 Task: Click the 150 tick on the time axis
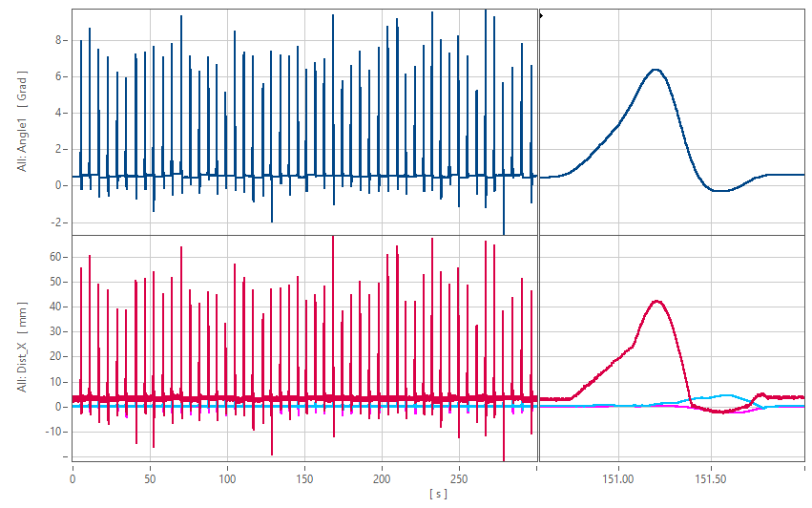tap(304, 476)
